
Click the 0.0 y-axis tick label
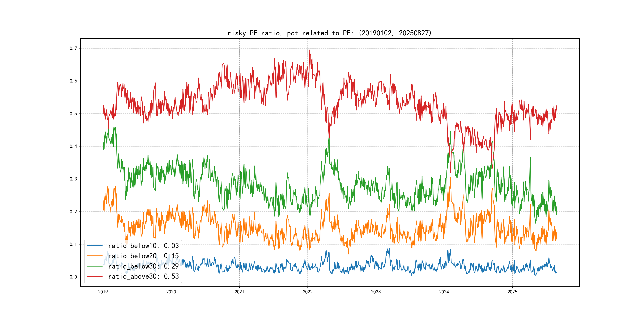73,277
